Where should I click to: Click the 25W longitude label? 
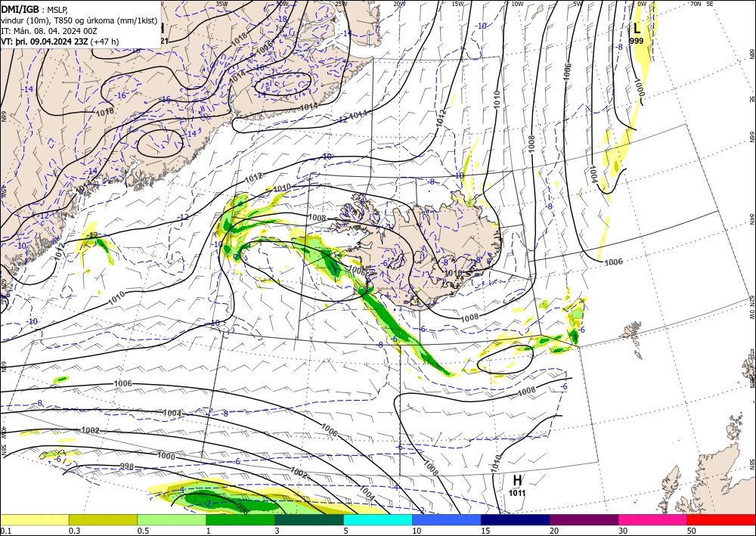pos(341,4)
